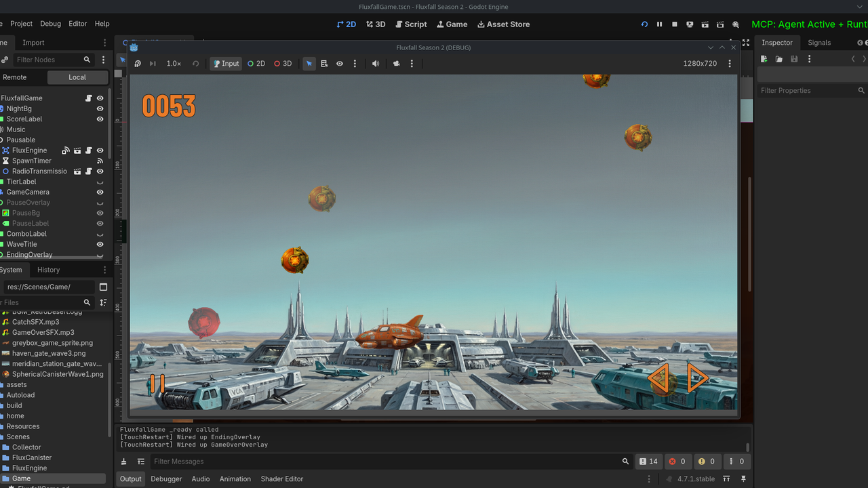The image size is (868, 488).
Task: Switch scene tree to Remote
Action: click(14, 77)
